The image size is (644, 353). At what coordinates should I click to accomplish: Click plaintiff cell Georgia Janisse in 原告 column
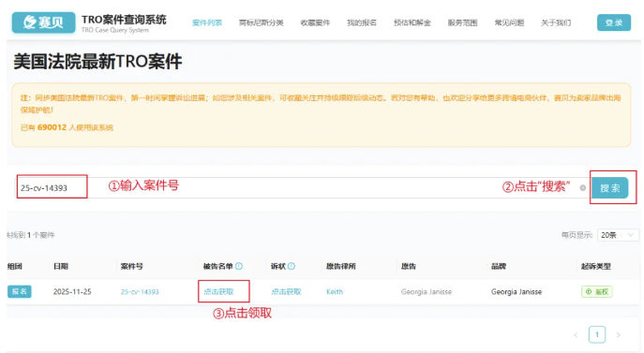coord(427,292)
